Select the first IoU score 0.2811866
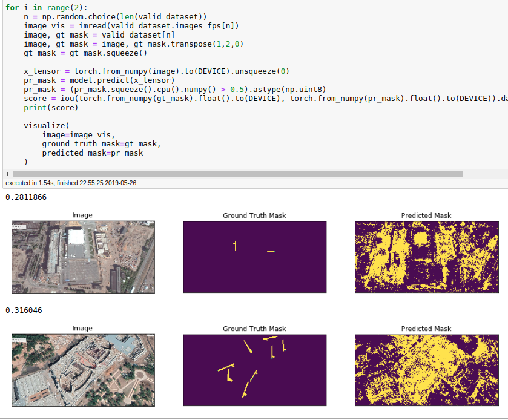 [24, 197]
